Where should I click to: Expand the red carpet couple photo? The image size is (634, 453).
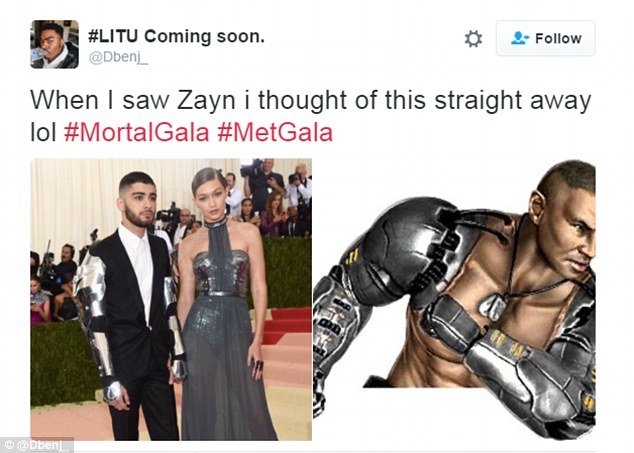[171, 299]
